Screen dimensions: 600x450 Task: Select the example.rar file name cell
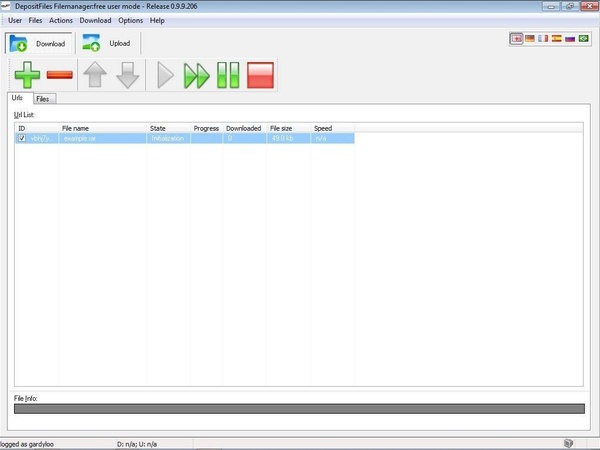coord(103,138)
